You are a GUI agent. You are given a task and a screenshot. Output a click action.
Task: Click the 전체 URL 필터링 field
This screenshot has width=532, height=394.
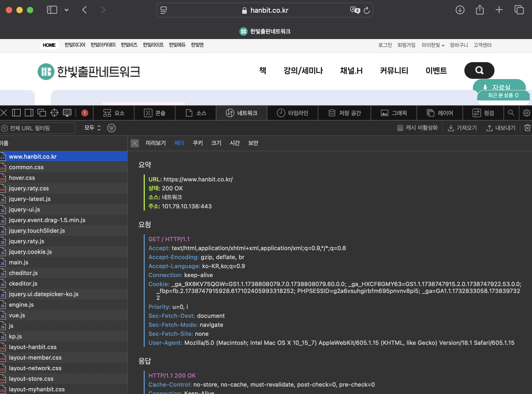point(38,128)
